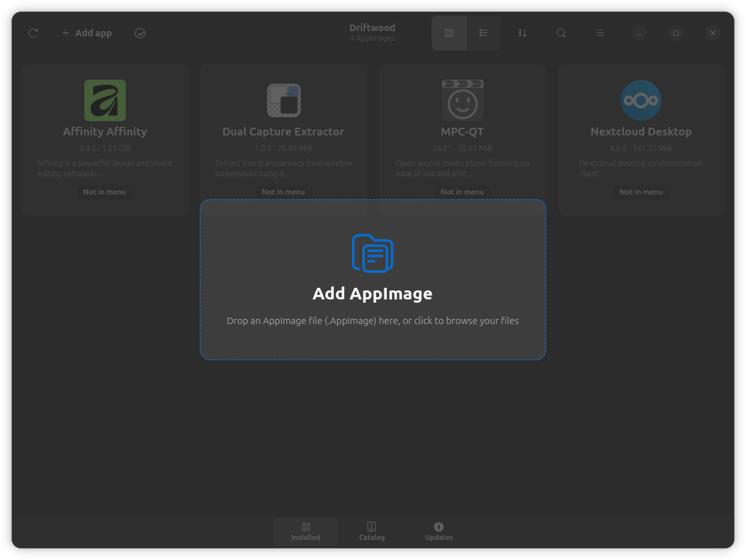Maximize the Driftwood window
The width and height of the screenshot is (746, 560).
tap(676, 33)
